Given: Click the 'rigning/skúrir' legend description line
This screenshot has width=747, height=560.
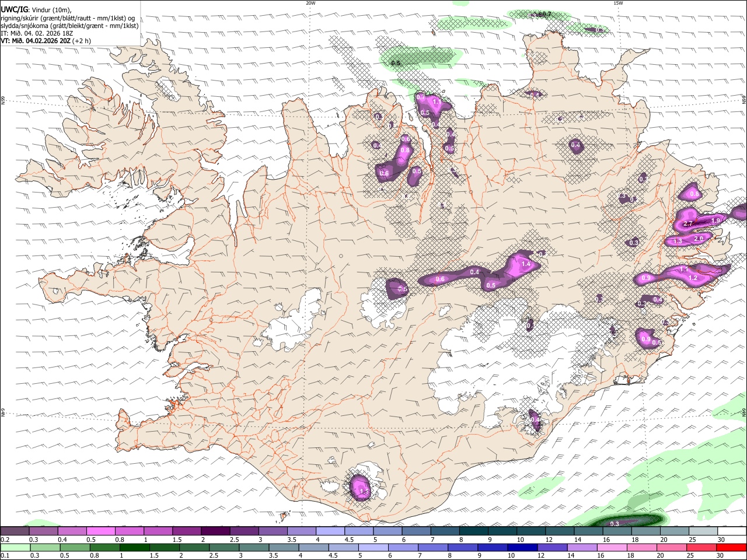Looking at the screenshot, I should point(67,18).
